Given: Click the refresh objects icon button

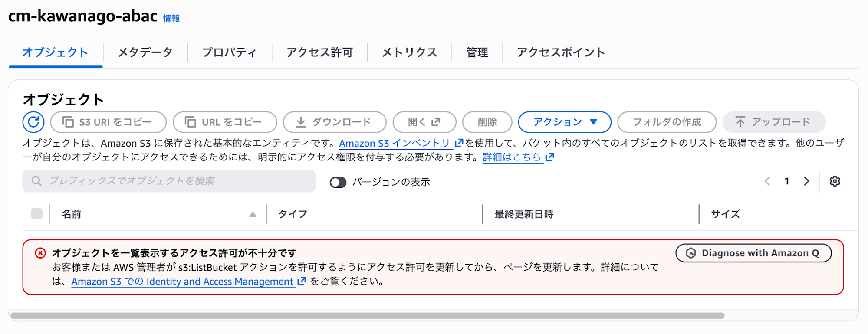Looking at the screenshot, I should click(x=33, y=122).
